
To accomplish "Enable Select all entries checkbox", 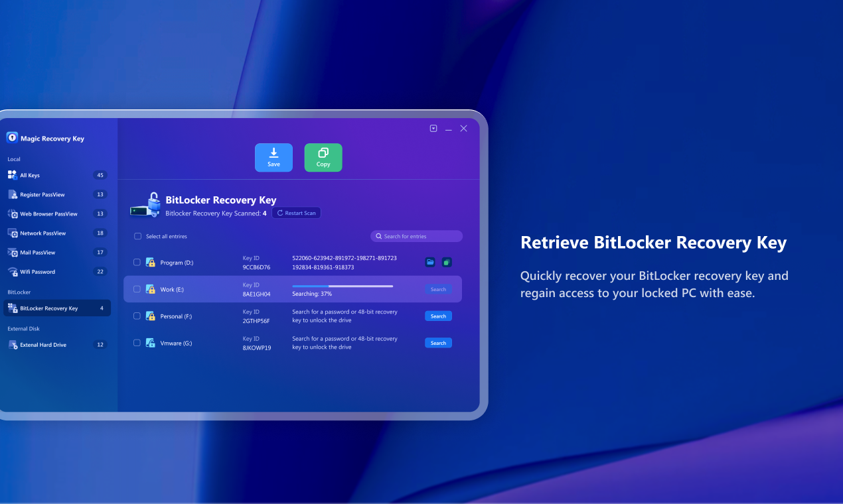I will [137, 235].
